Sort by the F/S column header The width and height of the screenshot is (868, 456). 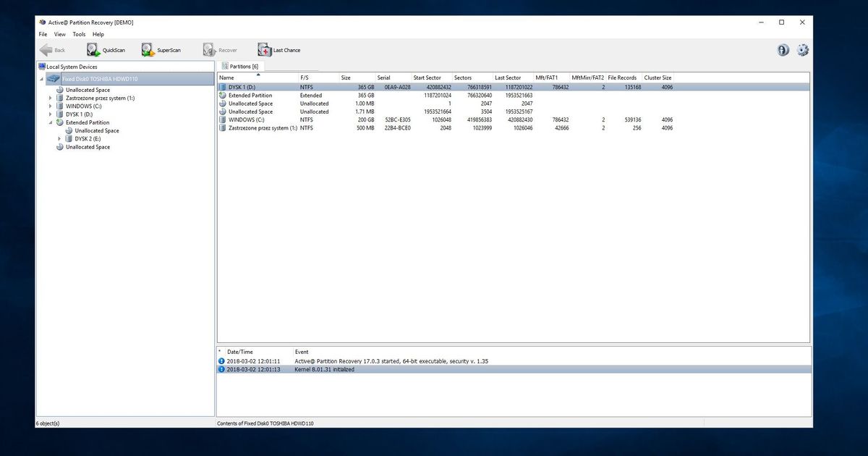coord(318,77)
